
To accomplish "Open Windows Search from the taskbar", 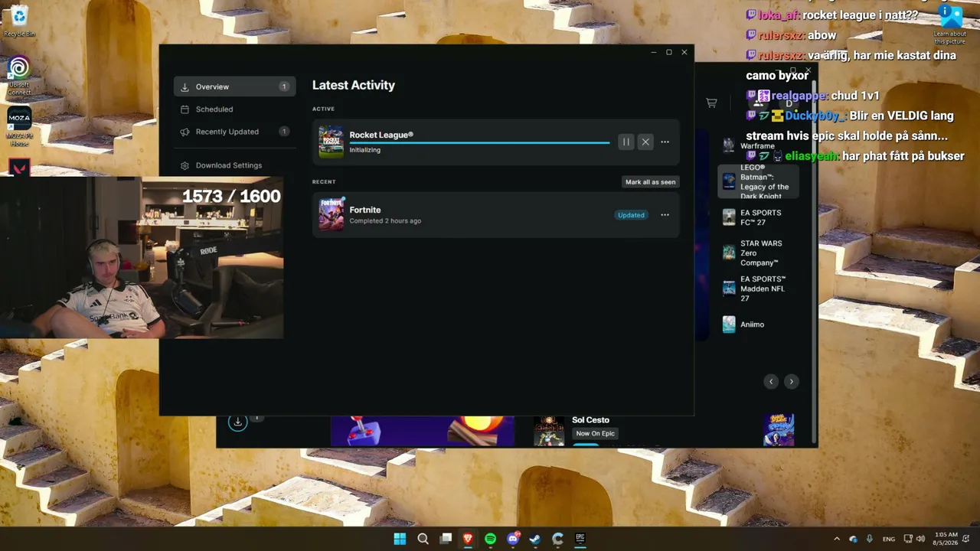I will 423,539.
